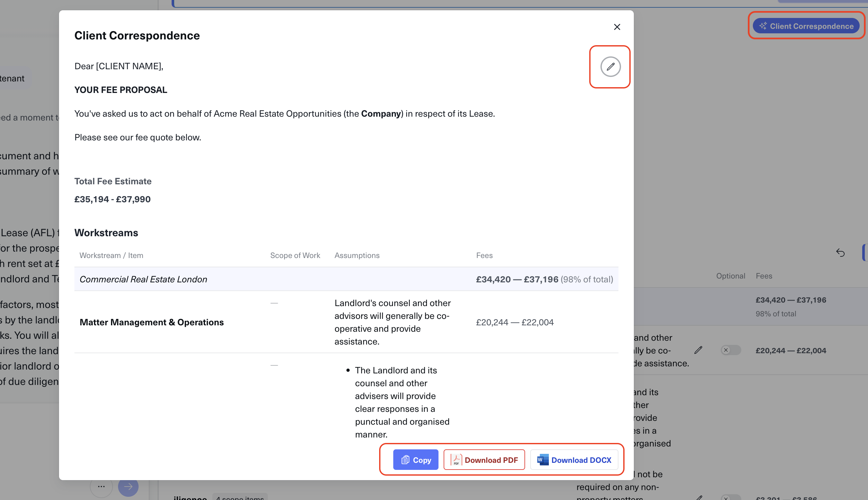Close the Client Correspondence dialog

[617, 27]
